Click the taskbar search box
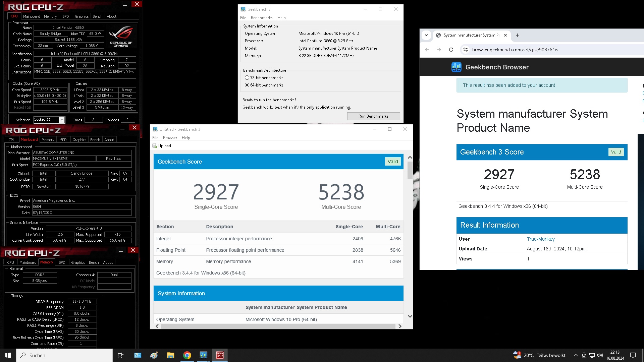The height and width of the screenshot is (362, 644). click(x=64, y=355)
